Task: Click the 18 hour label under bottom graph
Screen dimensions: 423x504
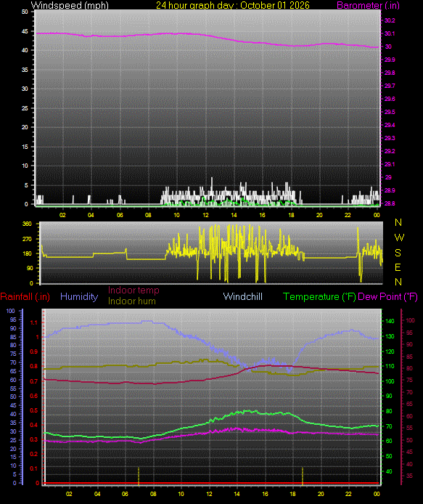Action: (x=292, y=494)
